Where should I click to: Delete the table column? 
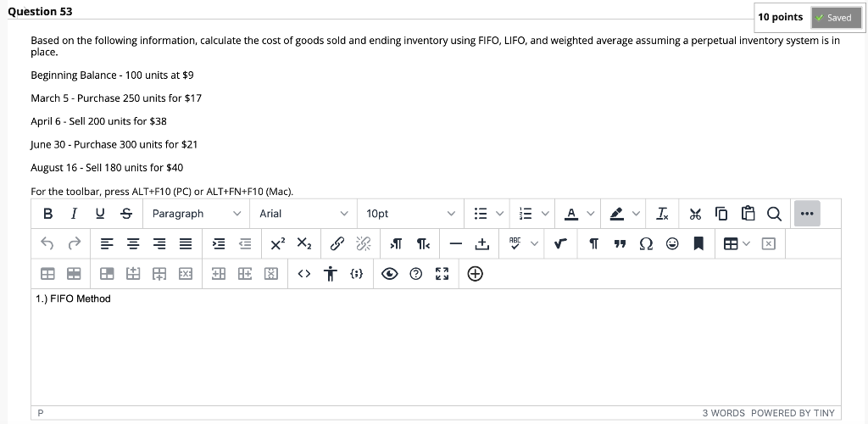point(270,273)
